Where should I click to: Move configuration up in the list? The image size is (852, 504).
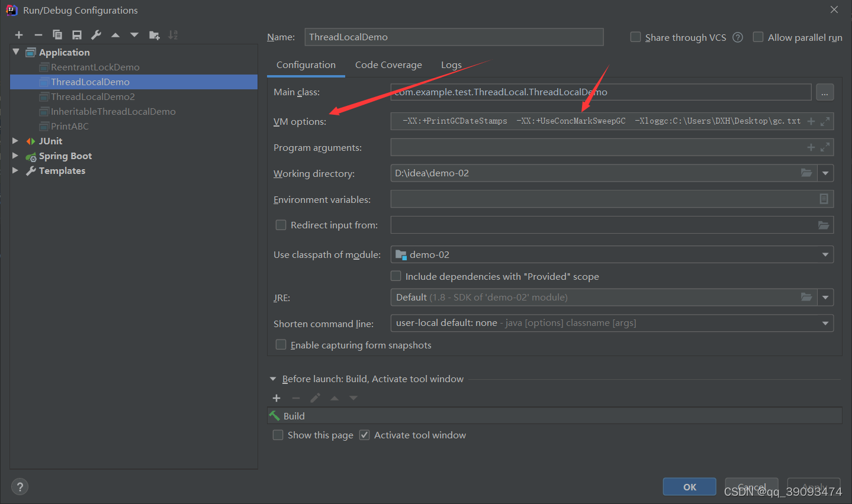click(115, 35)
